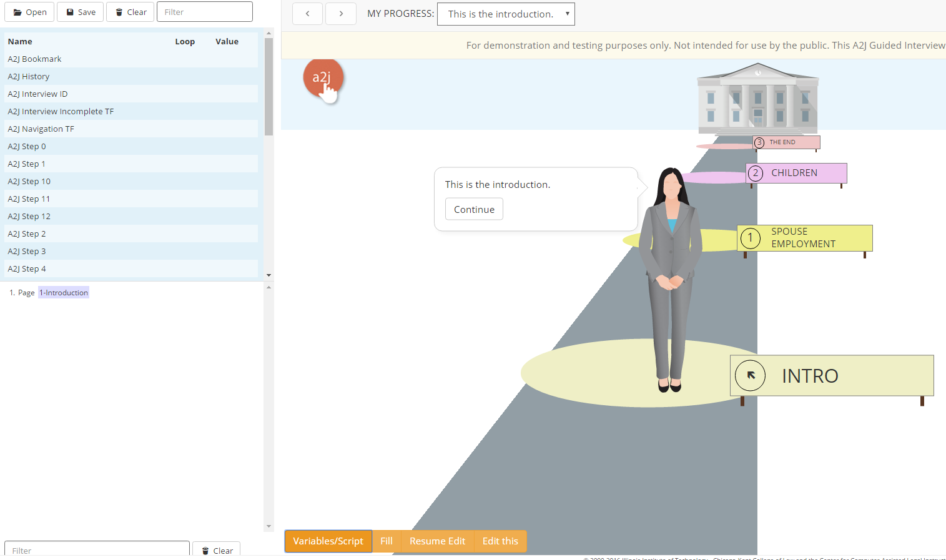
Task: Open the 1-Introduction page link
Action: 64,293
